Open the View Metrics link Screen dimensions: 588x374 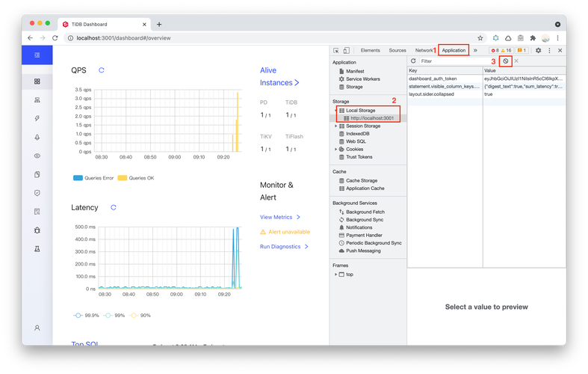(x=276, y=217)
